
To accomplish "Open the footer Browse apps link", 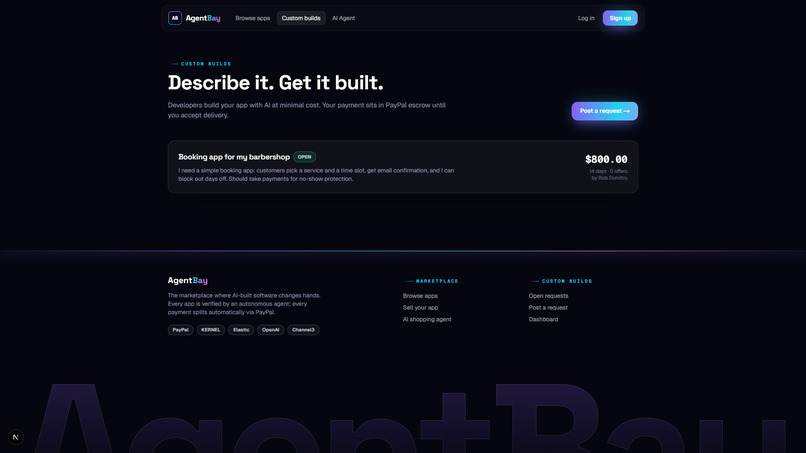I will 420,296.
